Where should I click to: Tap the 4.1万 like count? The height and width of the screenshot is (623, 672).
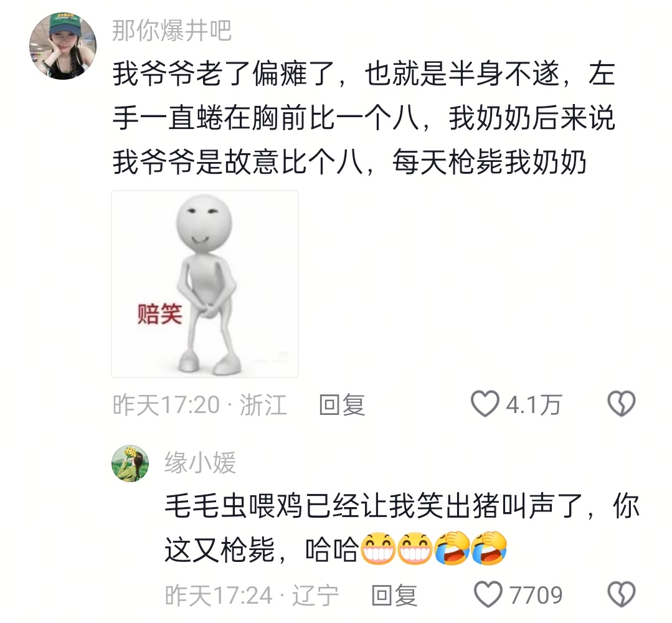click(x=534, y=405)
